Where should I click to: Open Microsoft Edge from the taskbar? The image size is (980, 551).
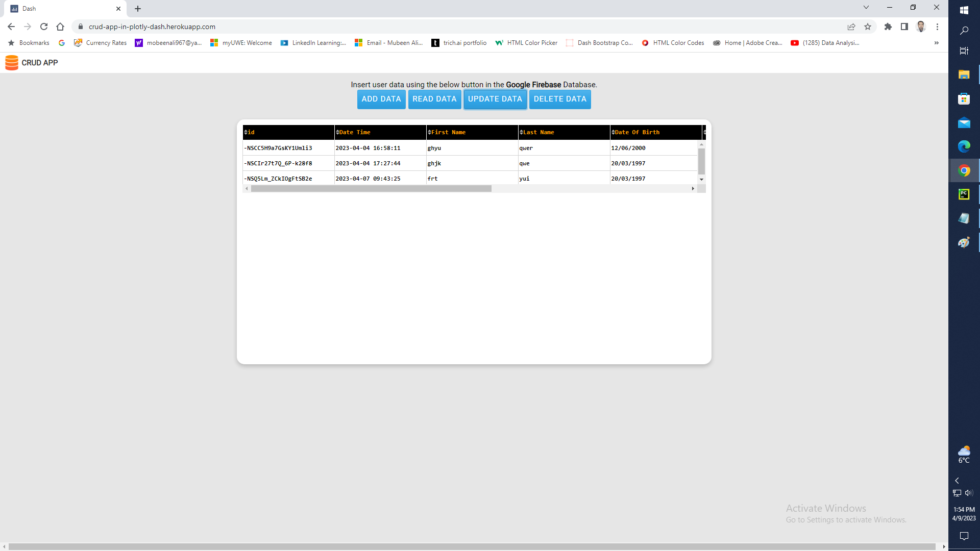(964, 146)
